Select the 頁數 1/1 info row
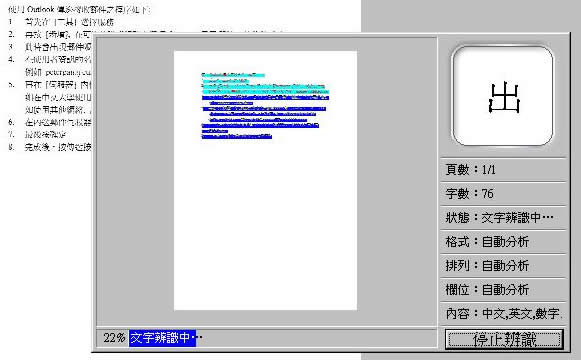The image size is (581, 360). tap(503, 170)
